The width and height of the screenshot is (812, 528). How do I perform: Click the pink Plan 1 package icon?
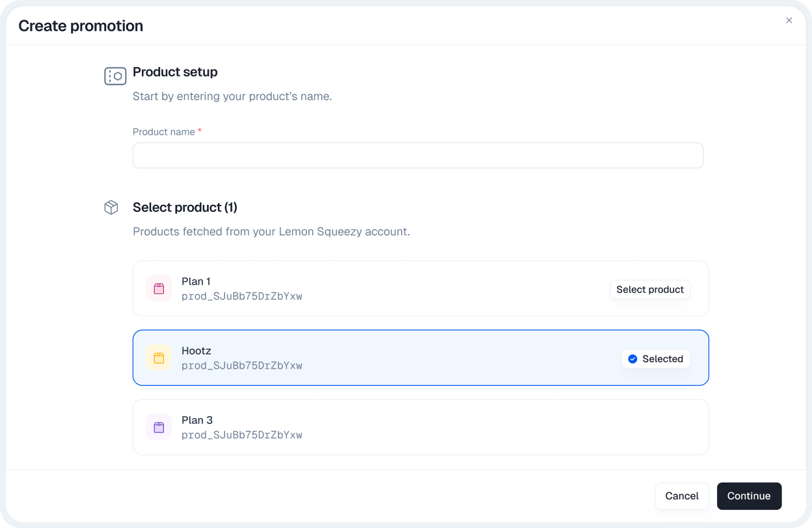(x=159, y=289)
